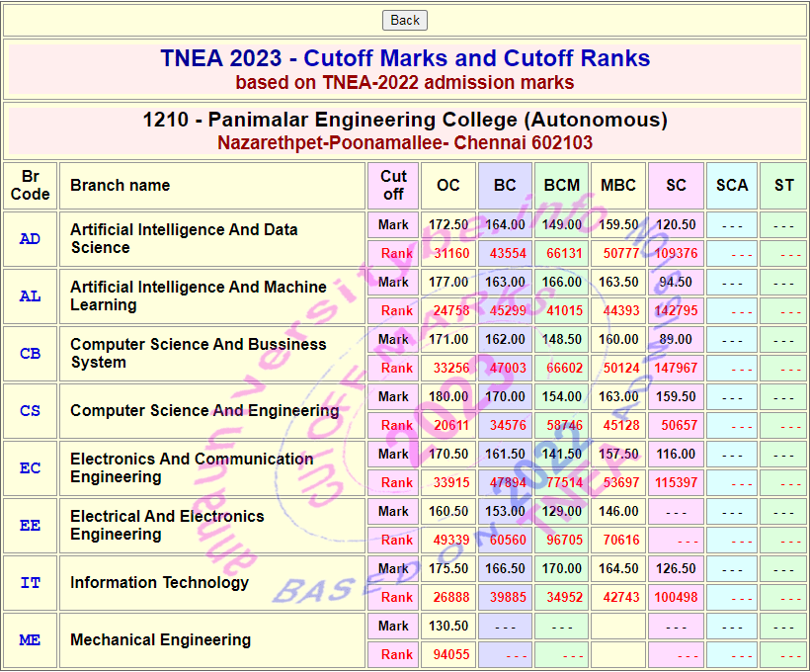Image resolution: width=810 pixels, height=672 pixels.
Task: Click the BC rank 43554 cell
Action: [505, 253]
